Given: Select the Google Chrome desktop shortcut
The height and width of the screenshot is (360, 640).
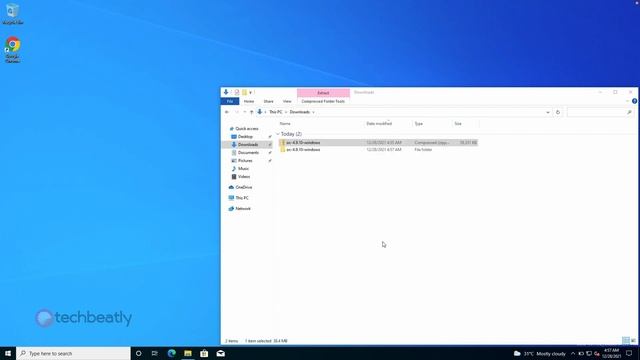Looking at the screenshot, I should click(13, 50).
